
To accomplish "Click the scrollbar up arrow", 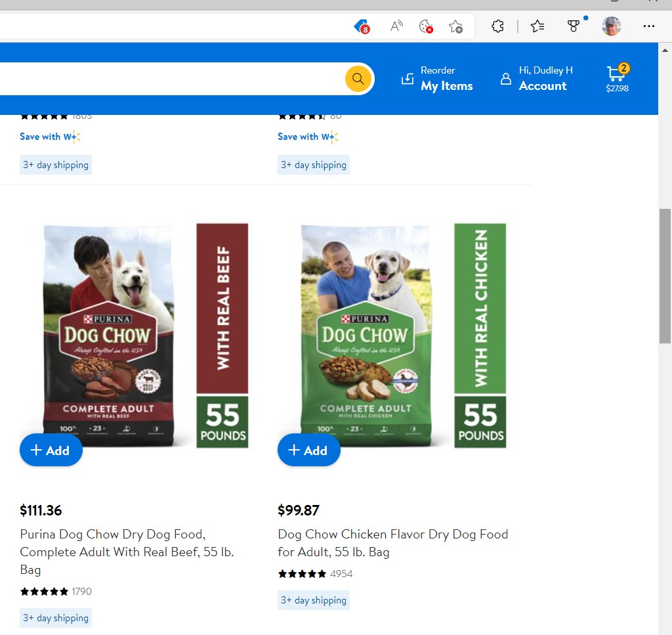I will [665, 50].
